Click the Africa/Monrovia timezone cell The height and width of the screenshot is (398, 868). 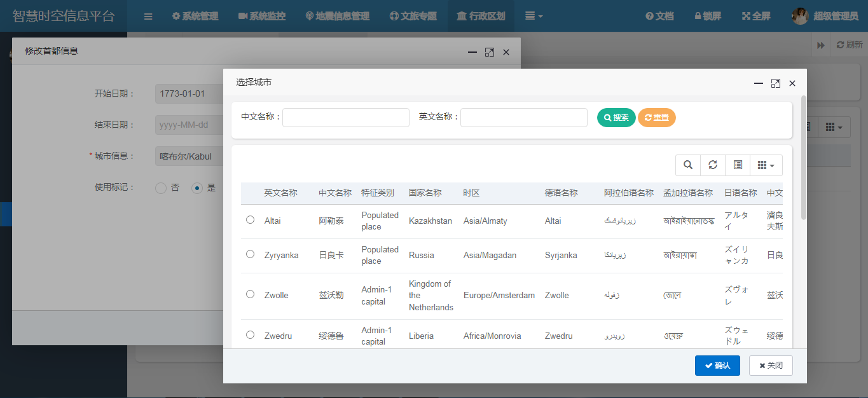[492, 336]
